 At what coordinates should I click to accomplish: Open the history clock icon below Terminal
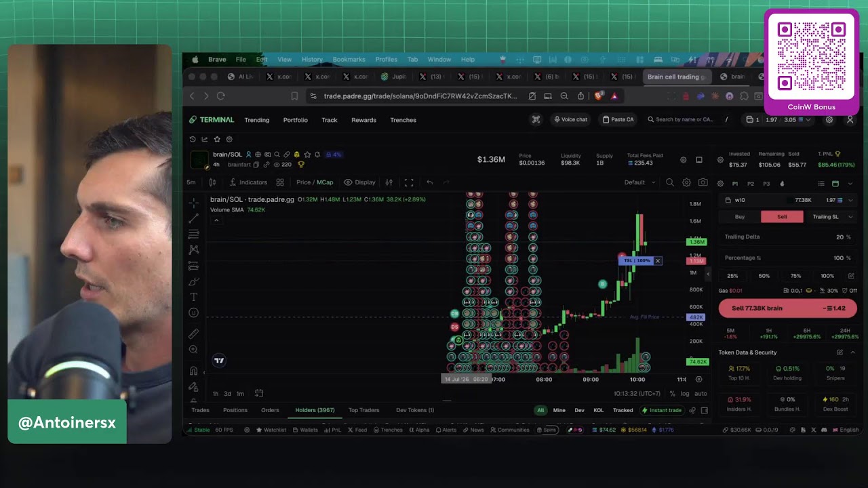point(193,139)
